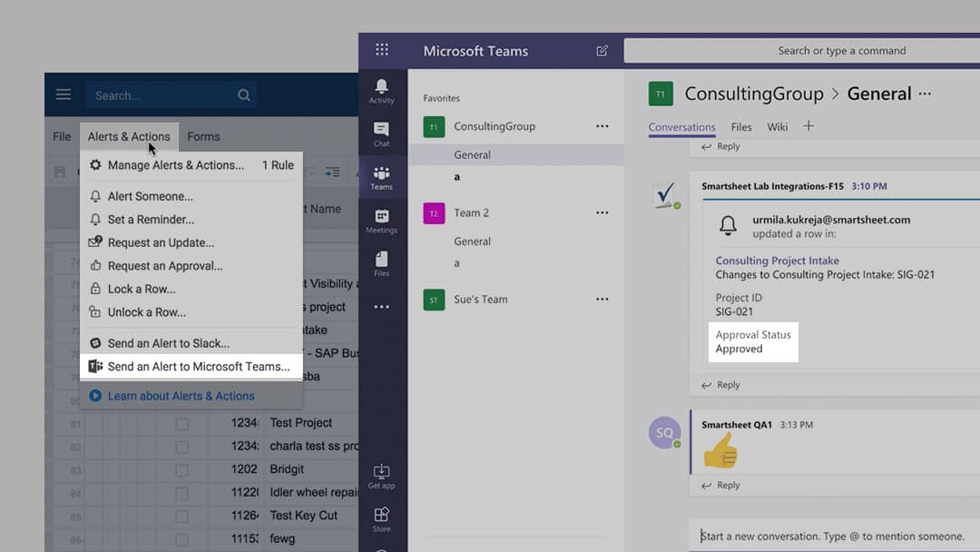Choose Lock a Row
The width and height of the screenshot is (980, 552).
(191, 289)
